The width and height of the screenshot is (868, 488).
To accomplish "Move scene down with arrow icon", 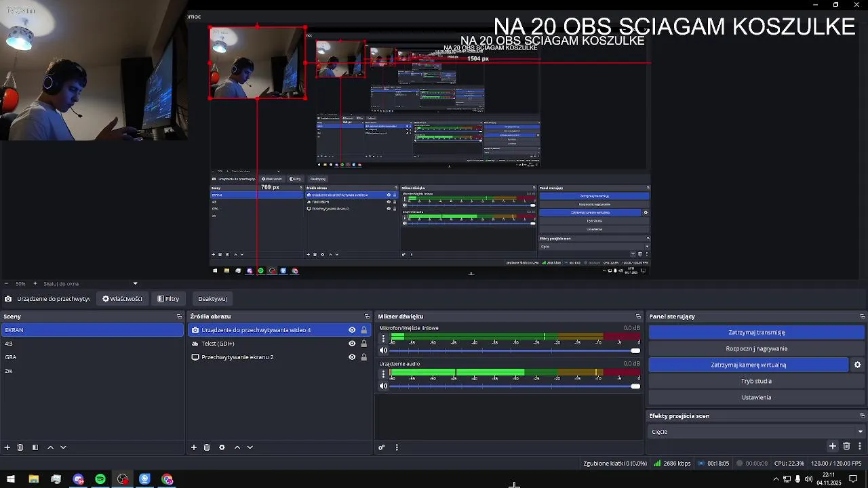I will pos(63,447).
